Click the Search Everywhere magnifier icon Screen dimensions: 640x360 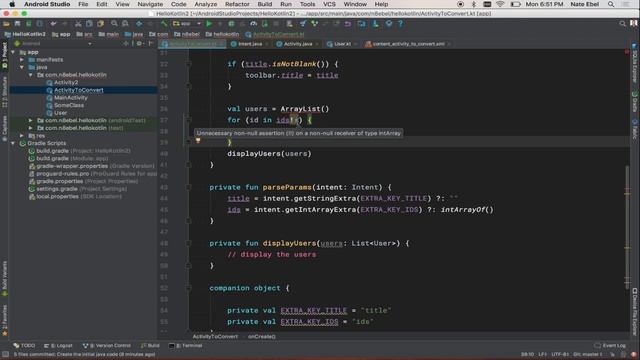coord(622,24)
